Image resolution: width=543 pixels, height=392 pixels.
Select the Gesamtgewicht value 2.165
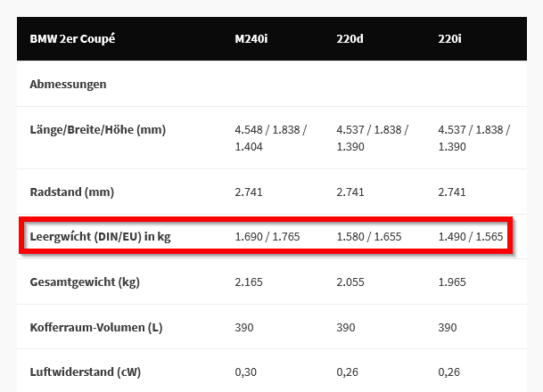coord(249,282)
